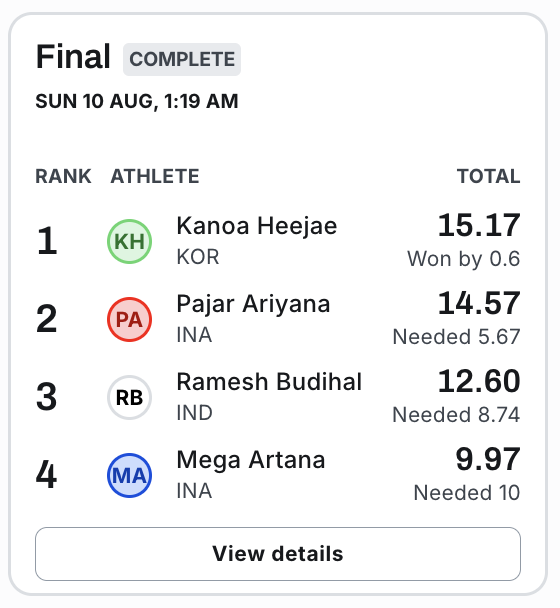The image size is (560, 608).
Task: Select athlete name Kanoa Heejae
Action: 257,226
